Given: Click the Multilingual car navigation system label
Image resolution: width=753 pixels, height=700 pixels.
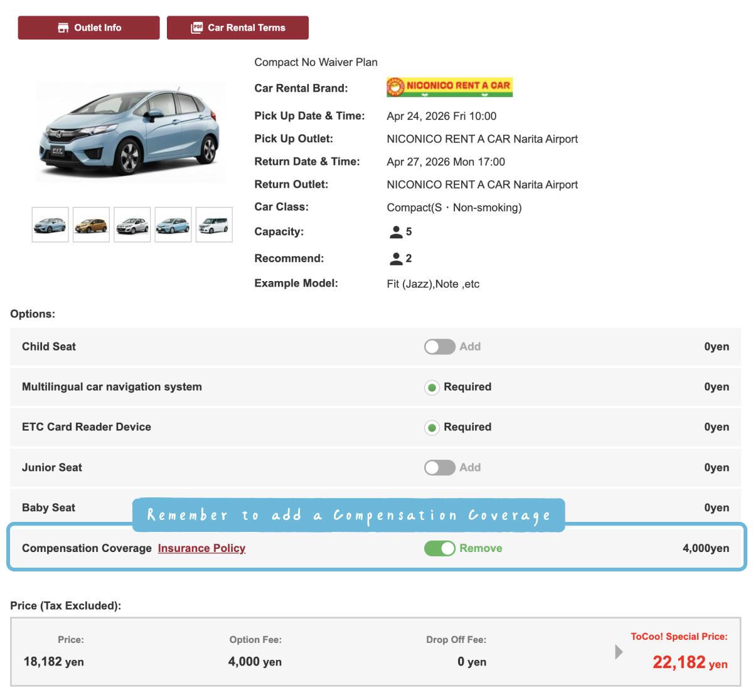Looking at the screenshot, I should 112,387.
